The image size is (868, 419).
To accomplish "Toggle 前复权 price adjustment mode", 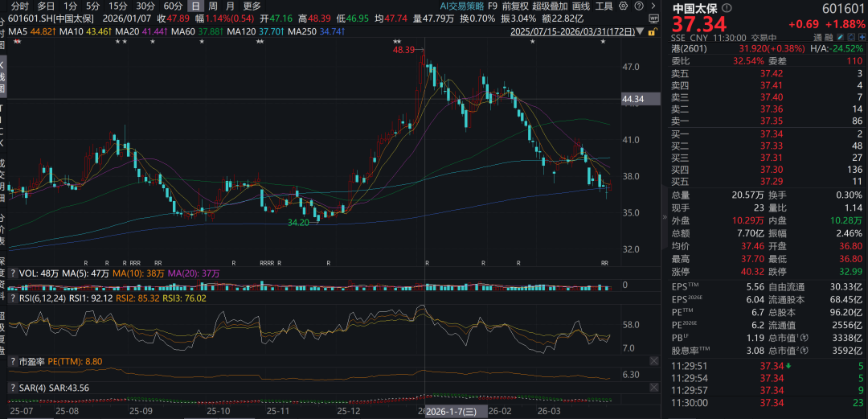I will (x=515, y=6).
